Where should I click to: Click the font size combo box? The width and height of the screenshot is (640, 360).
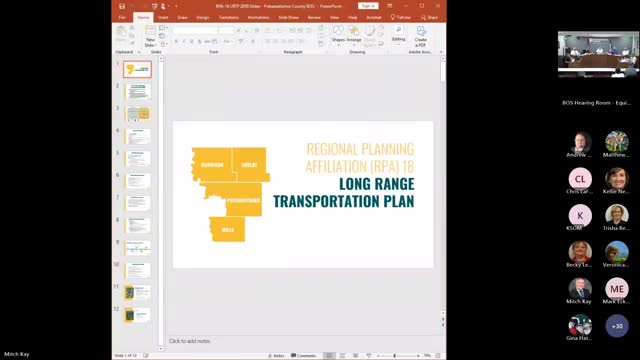click(x=226, y=30)
